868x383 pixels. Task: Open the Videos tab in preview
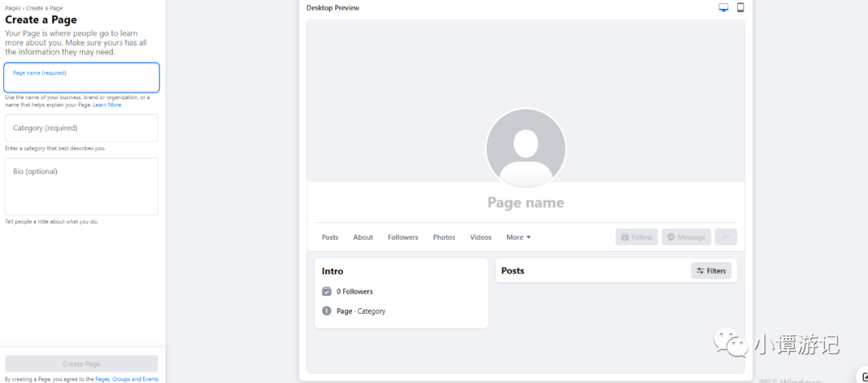[x=481, y=237]
